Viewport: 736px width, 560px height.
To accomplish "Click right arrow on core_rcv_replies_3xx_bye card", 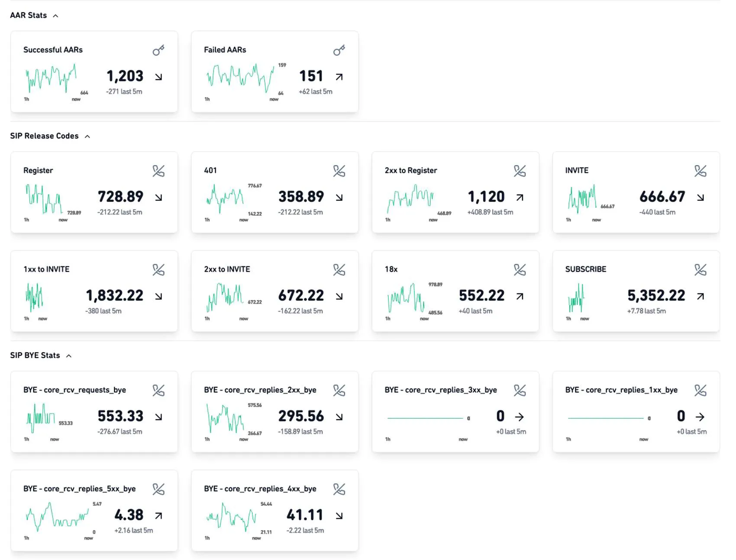I will (520, 417).
